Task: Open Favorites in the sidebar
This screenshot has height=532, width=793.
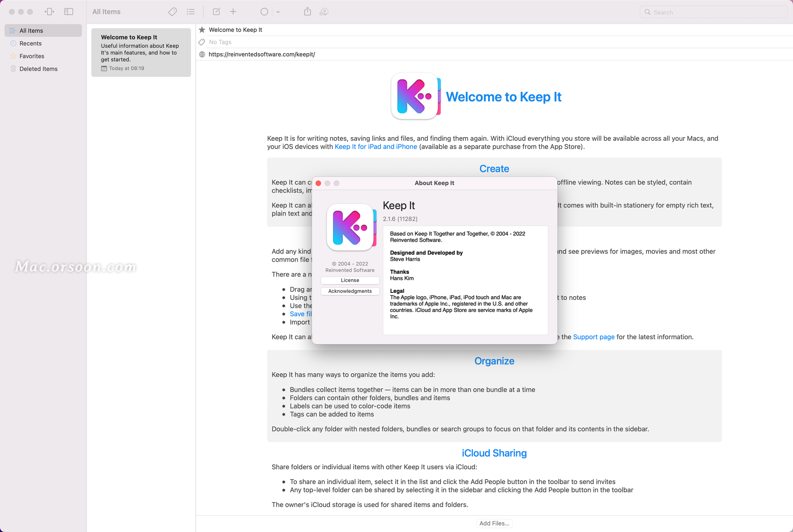Action: (43, 56)
